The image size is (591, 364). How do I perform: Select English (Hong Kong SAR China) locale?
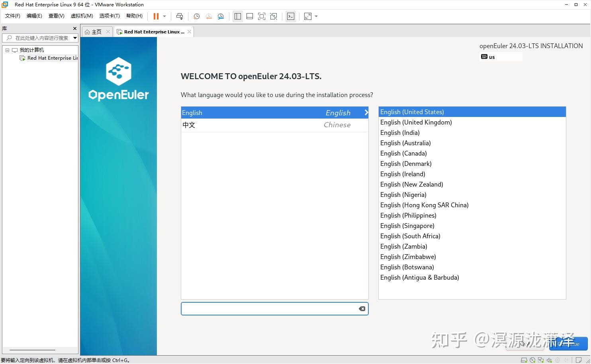click(x=424, y=205)
